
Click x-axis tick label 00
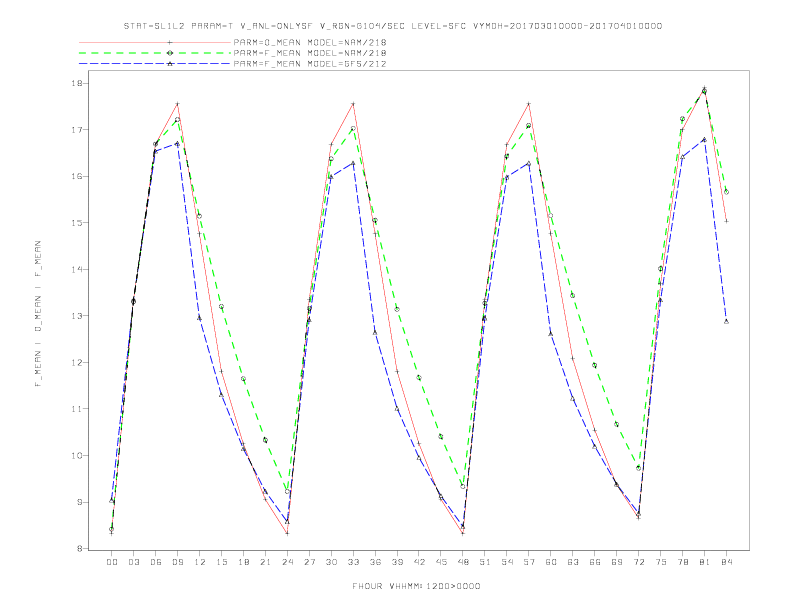[x=112, y=562]
